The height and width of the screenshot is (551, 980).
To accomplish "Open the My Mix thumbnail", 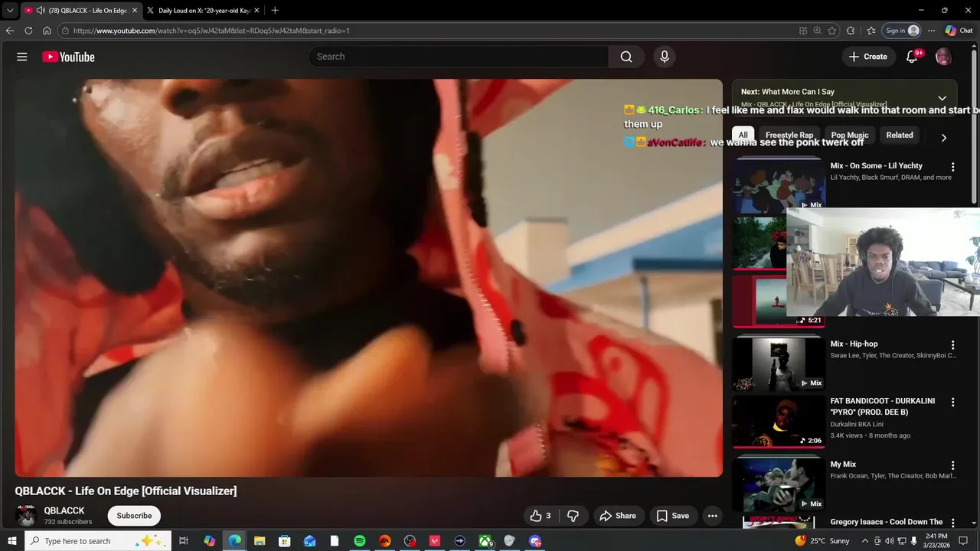I will [x=778, y=484].
